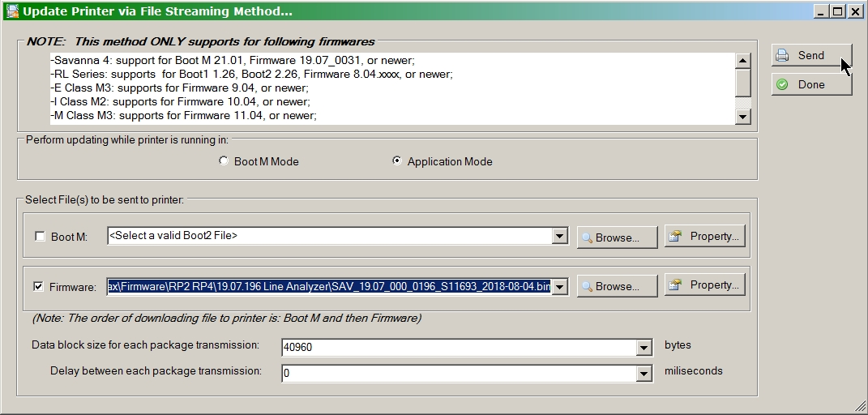Maximize the Update Printer window
This screenshot has height=415, width=868.
coord(838,11)
